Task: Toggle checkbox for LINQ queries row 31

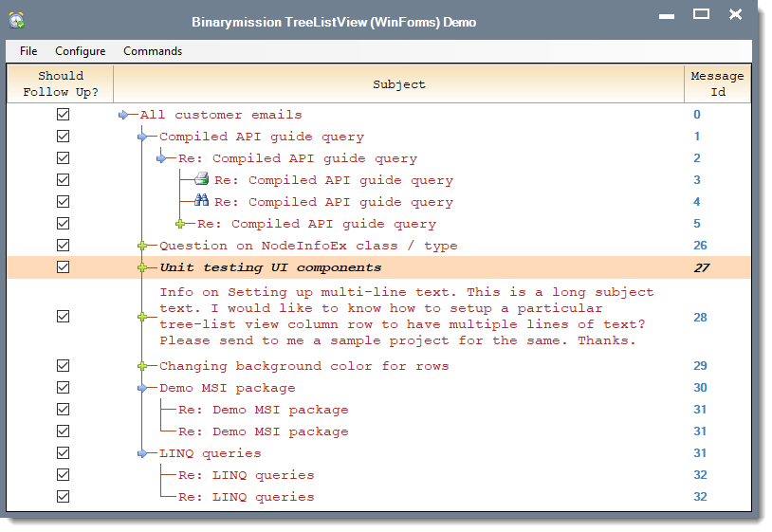Action: tap(63, 452)
